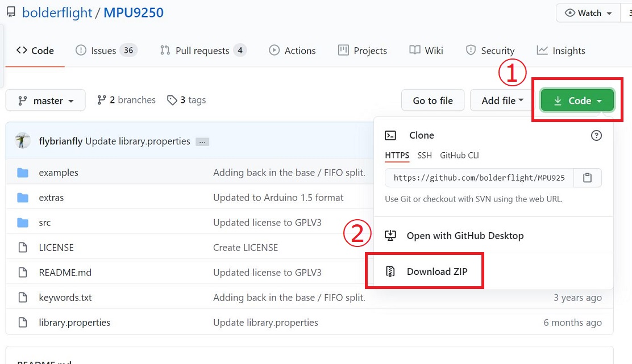
Task: Expand the commit message ellipsis button
Action: 202,141
